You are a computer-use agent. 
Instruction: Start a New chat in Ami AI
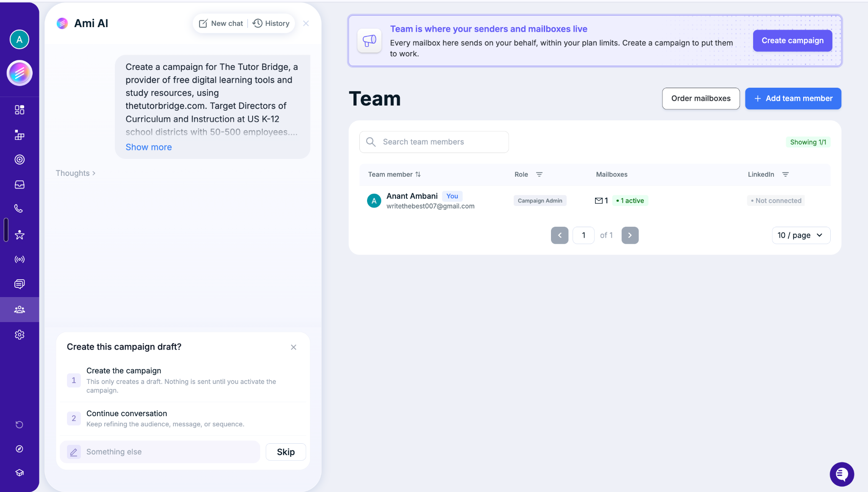tap(221, 23)
